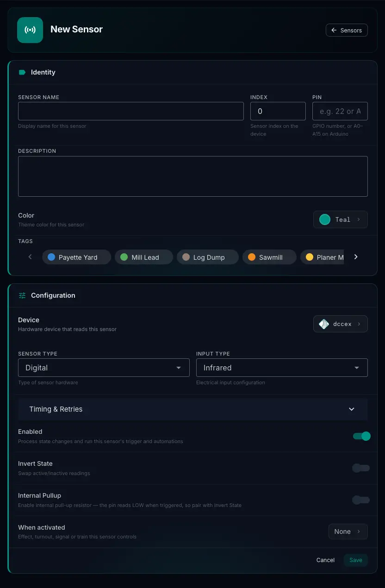Click 'Electrical input configuration' hint text
Viewport: 385px width, 588px height.
(230, 382)
